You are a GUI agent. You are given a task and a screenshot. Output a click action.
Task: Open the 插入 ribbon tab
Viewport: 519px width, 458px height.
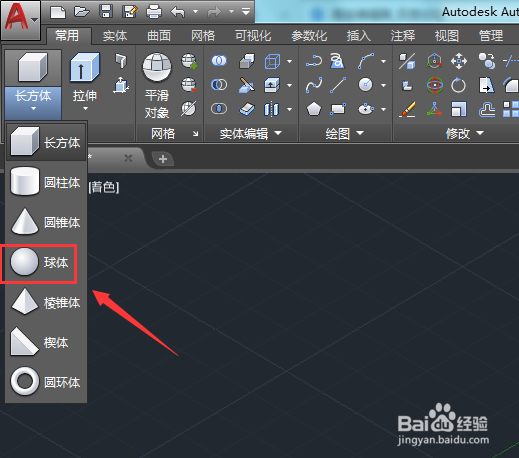point(359,36)
